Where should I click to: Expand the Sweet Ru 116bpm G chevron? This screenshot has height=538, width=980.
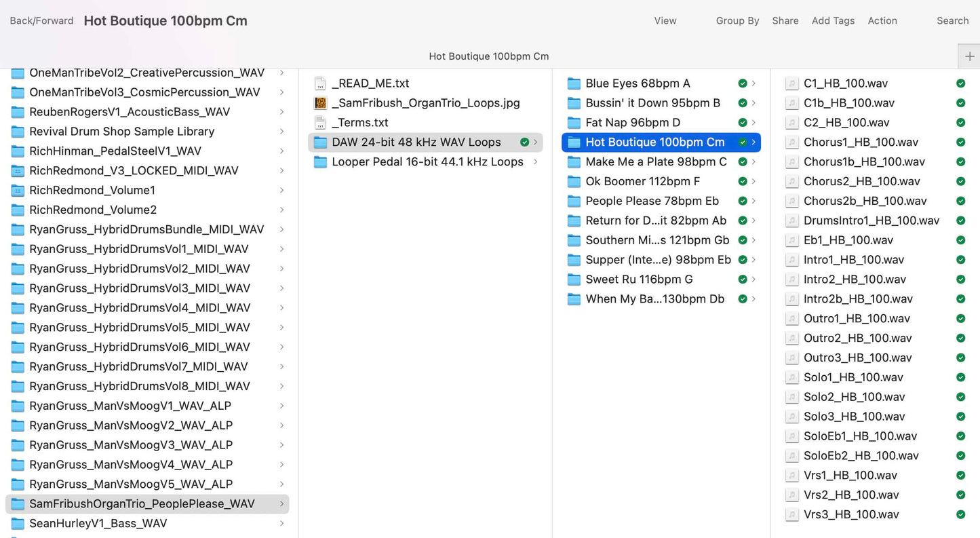pos(753,280)
